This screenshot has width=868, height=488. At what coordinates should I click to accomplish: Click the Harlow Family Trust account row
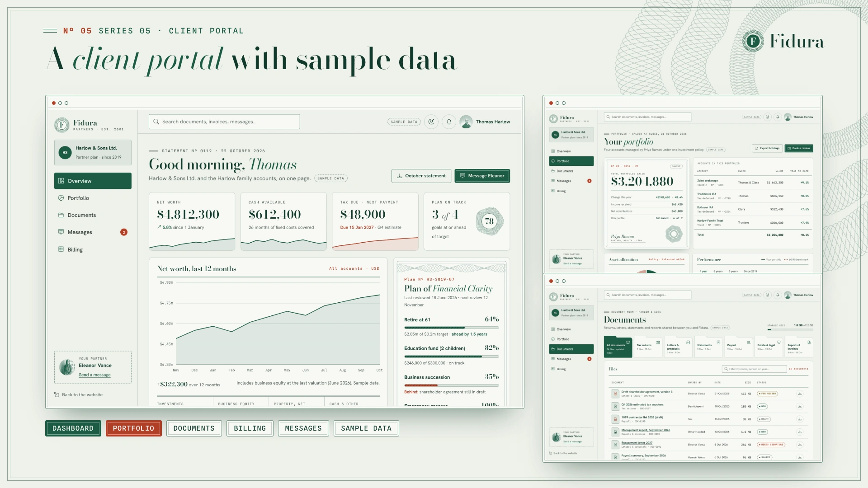pos(753,222)
